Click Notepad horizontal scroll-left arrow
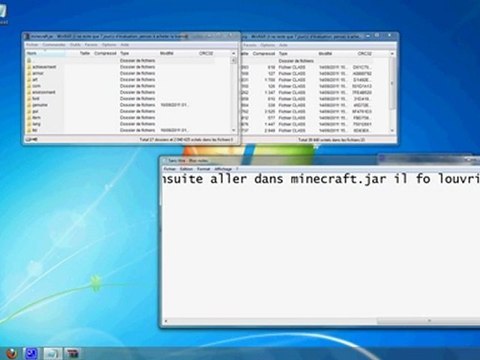This screenshot has height=360, width=480. coord(166,321)
